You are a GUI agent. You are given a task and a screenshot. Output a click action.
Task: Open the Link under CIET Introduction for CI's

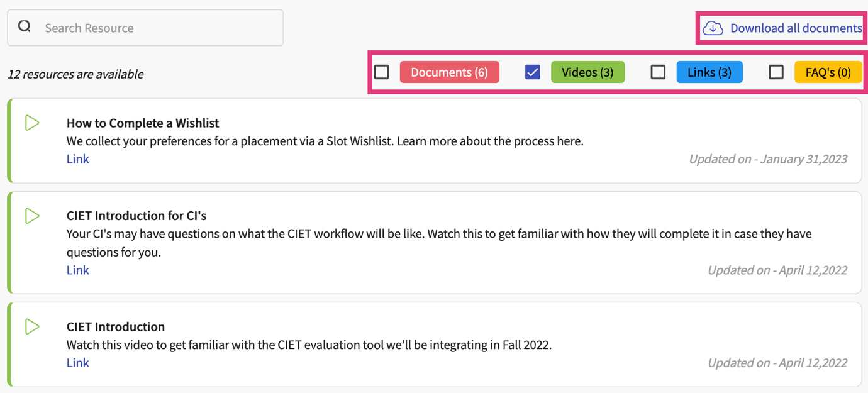click(x=77, y=270)
